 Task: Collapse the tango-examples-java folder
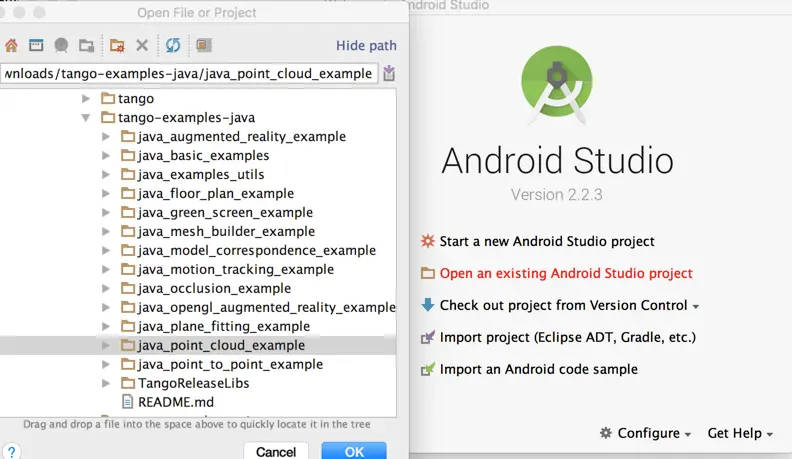pyautogui.click(x=86, y=118)
